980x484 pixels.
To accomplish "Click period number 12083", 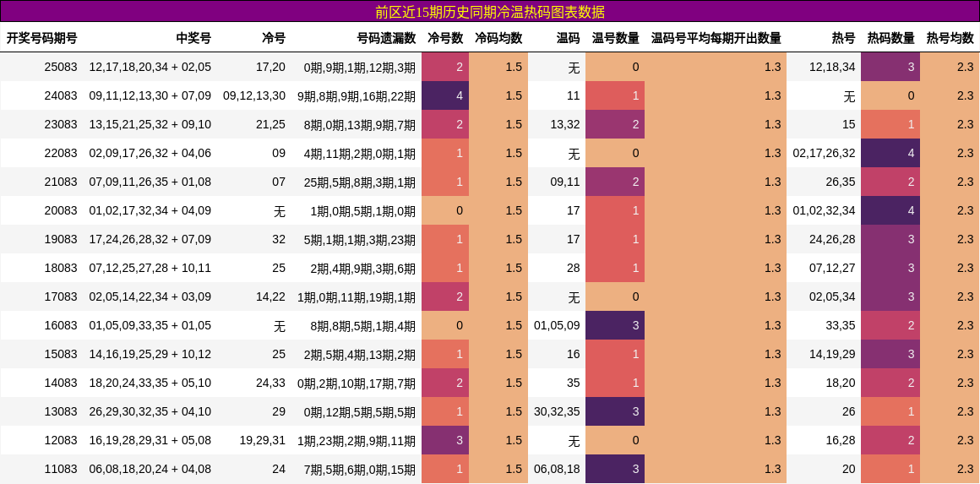I will 61,440.
